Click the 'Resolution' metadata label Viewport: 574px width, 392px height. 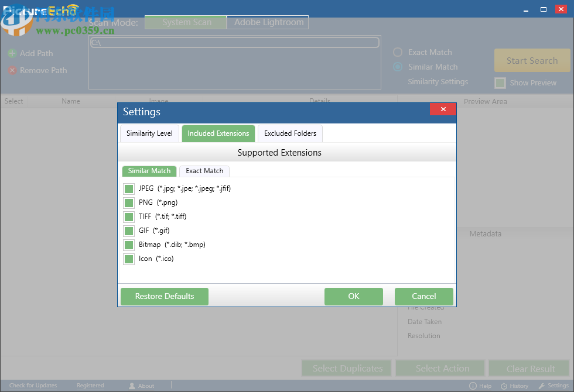[424, 336]
